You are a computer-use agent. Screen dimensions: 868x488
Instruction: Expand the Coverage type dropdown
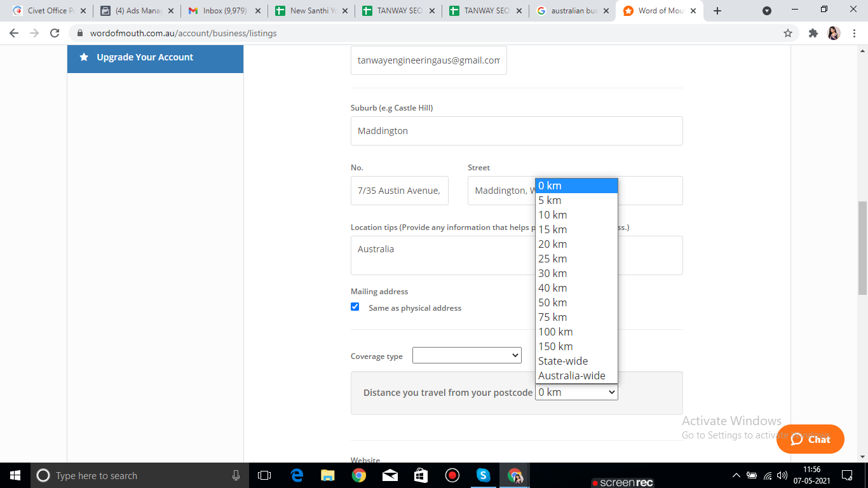coord(467,356)
